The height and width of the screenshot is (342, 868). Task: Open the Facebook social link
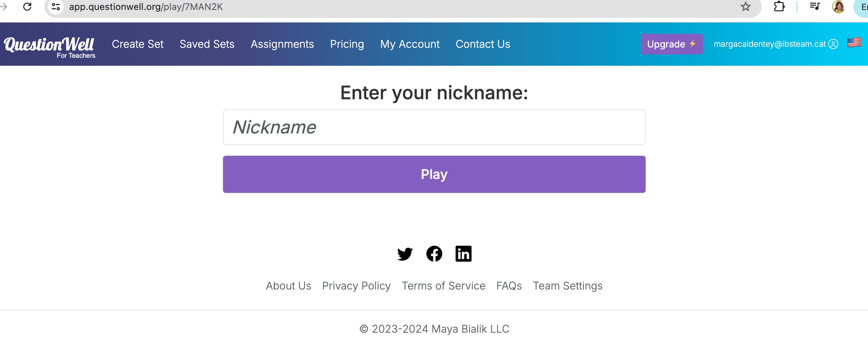(x=434, y=254)
